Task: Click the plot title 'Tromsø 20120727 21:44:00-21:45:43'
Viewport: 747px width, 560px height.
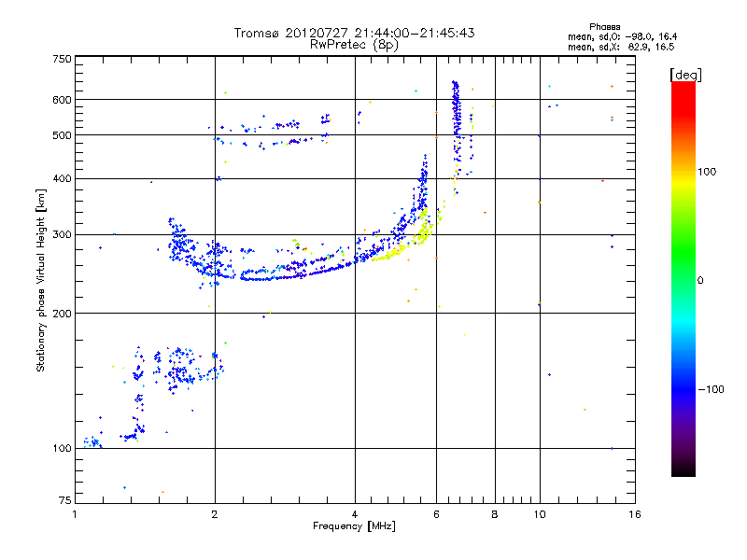Action: 354,33
